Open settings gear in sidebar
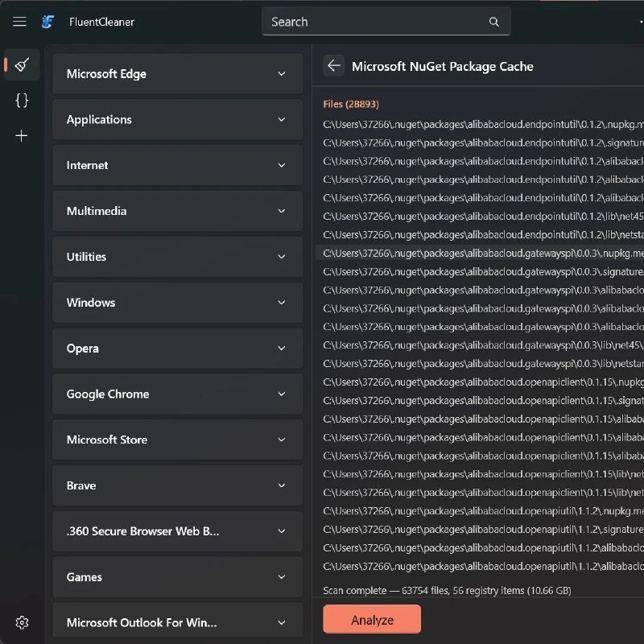The width and height of the screenshot is (644, 644). click(22, 622)
